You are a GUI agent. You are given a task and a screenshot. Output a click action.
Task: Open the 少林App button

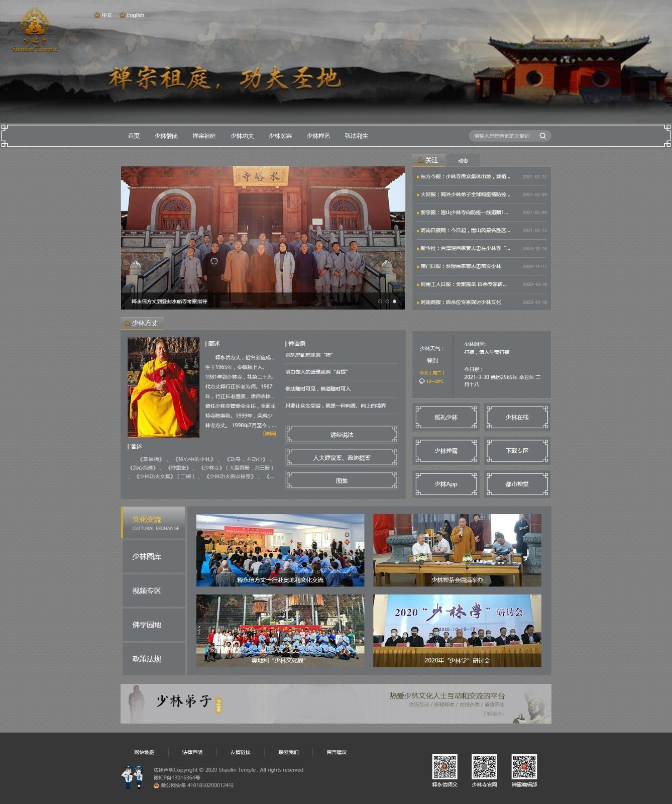(446, 484)
